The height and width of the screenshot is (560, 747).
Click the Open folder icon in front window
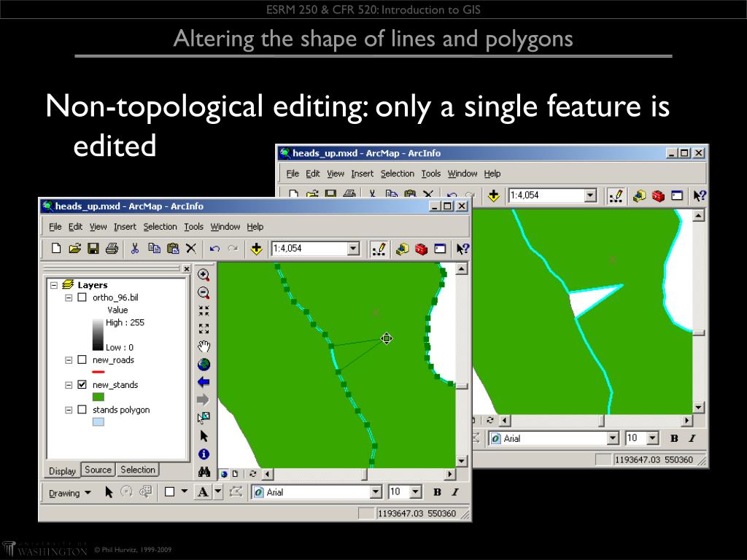75,248
